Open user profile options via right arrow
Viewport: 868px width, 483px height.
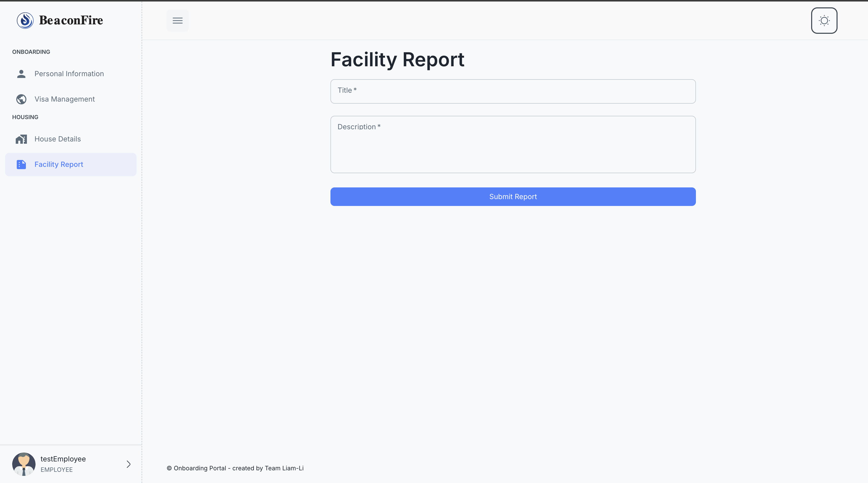128,464
